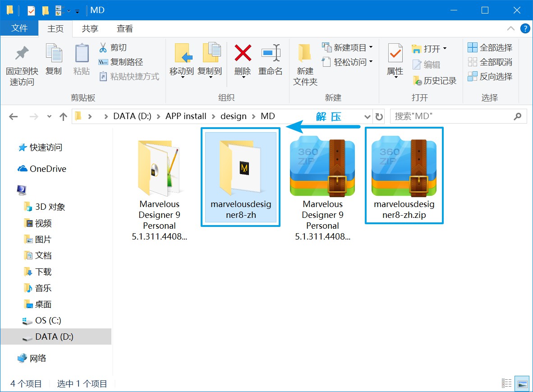Click the Copy icon in the ribbon
533x392 pixels.
click(x=54, y=54)
